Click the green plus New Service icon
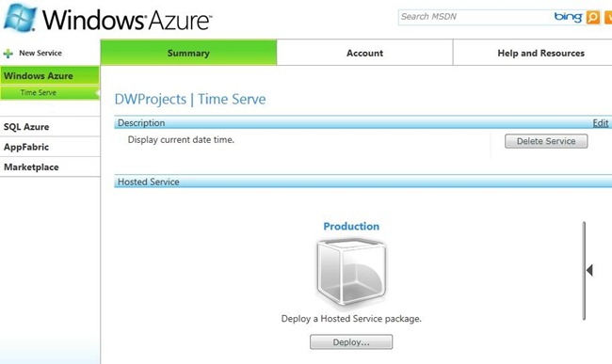The width and height of the screenshot is (612, 364). pos(8,54)
